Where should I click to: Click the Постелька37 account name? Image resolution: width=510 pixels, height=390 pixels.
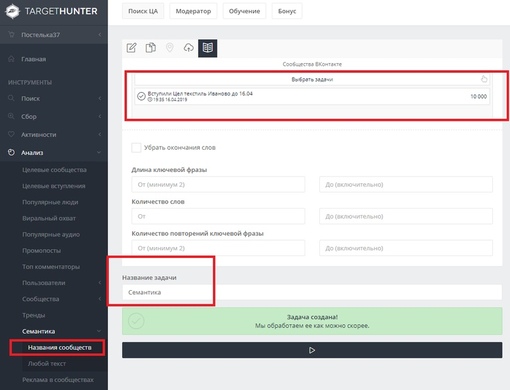[41, 35]
